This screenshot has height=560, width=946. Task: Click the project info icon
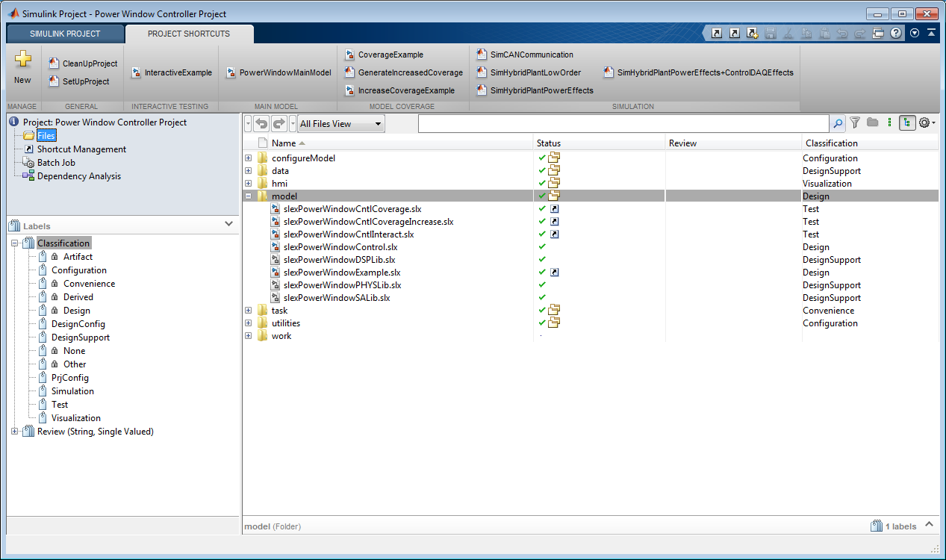tap(13, 122)
